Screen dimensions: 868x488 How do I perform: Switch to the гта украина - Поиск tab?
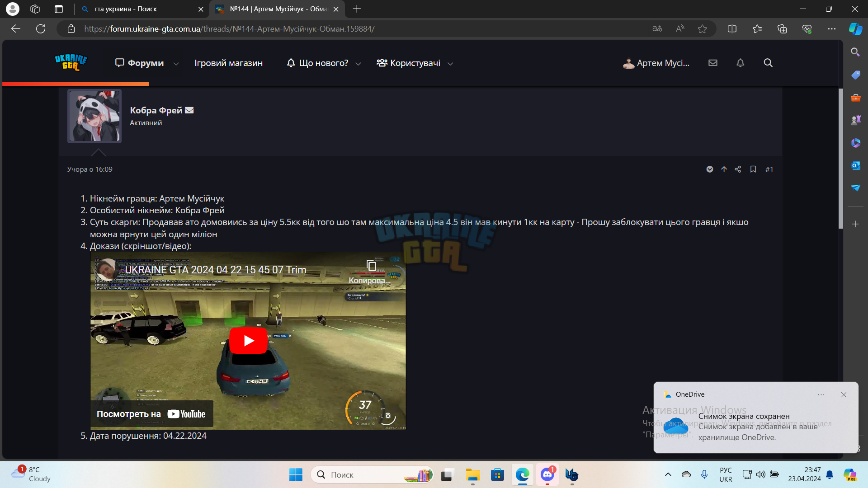[x=140, y=9]
